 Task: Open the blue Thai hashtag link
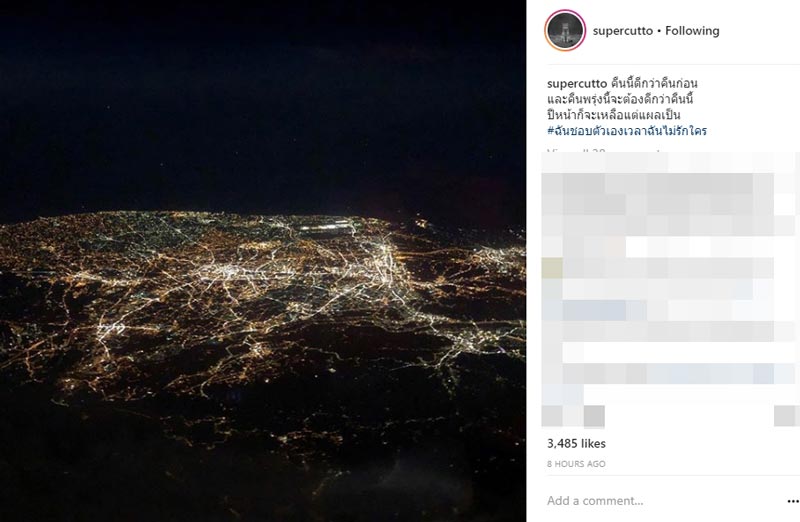627,131
